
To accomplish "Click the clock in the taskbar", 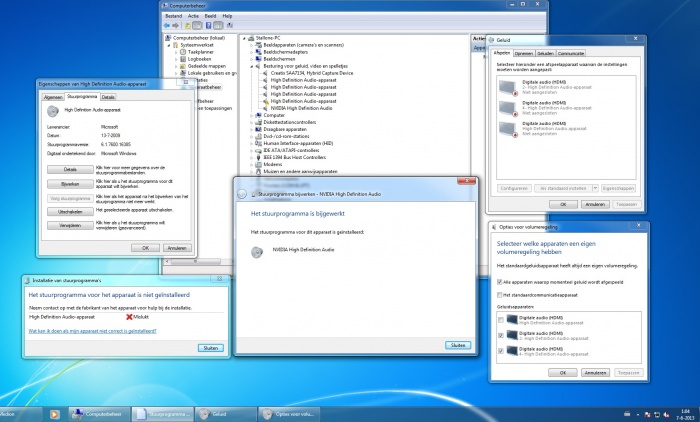I will pos(685,414).
